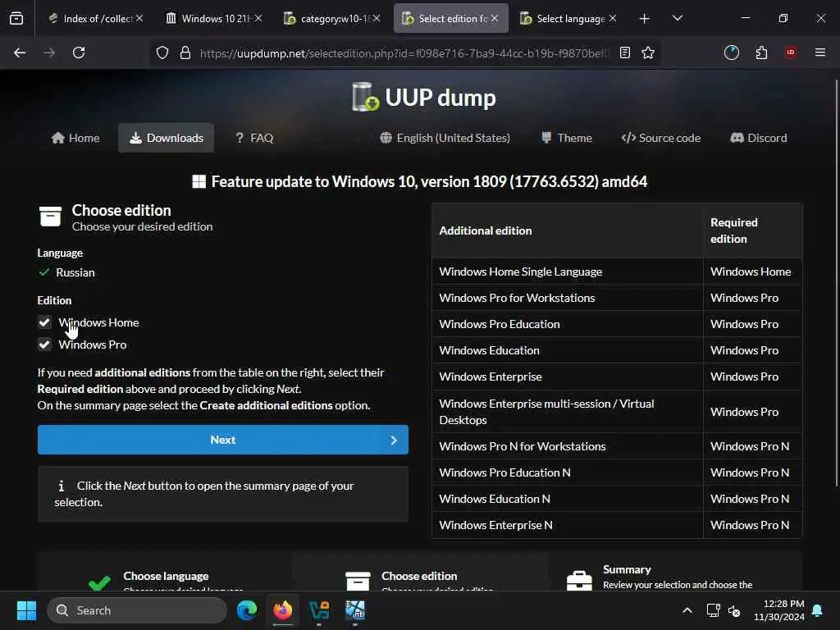Go to Home in site navigation
Screen dimensions: 840x630
tap(75, 138)
